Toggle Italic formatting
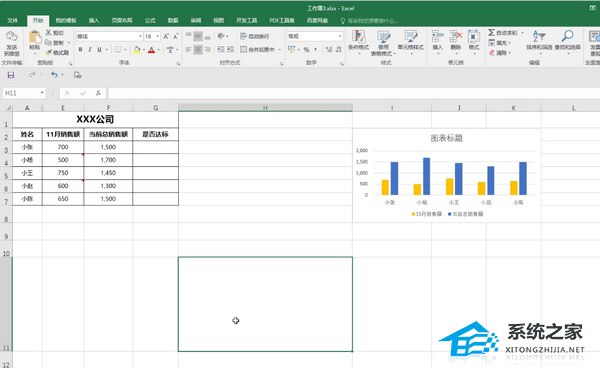Image resolution: width=600 pixels, height=368 pixels. click(90, 49)
